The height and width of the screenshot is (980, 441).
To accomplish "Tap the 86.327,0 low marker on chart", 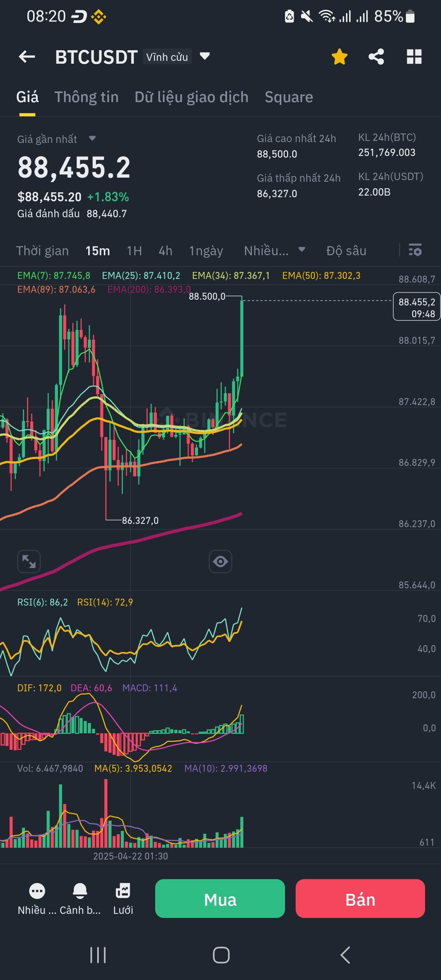I will pos(140,521).
